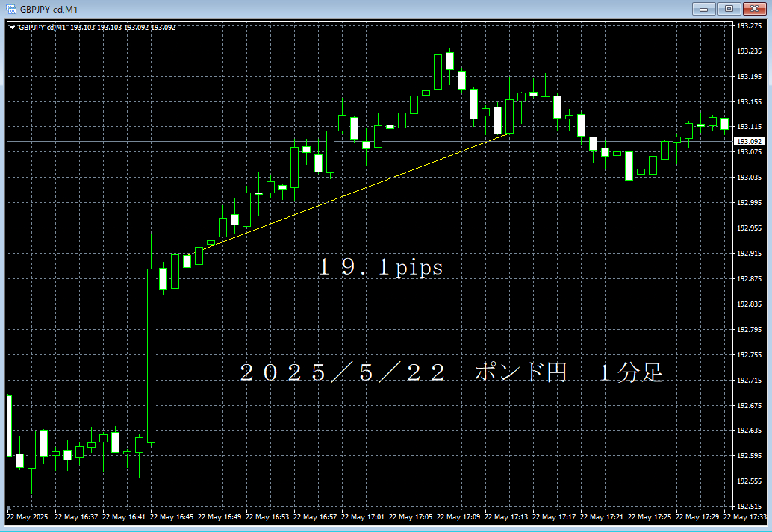772x532 pixels.
Task: Click the 22 May 2025 date label
Action: [27, 516]
